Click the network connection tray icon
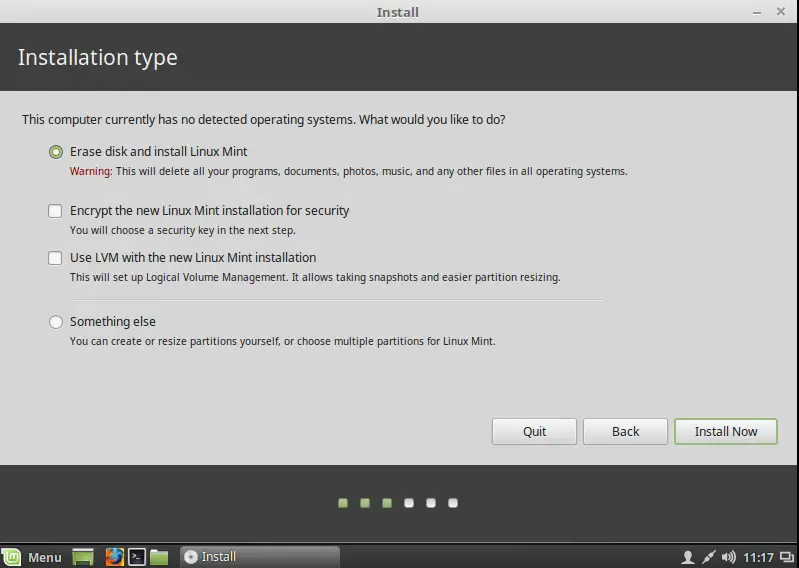This screenshot has height=568, width=799. click(709, 557)
